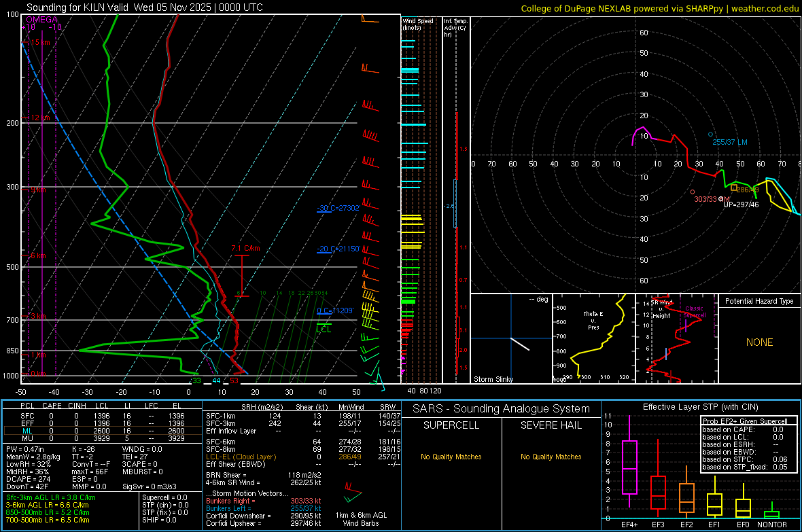Screen dimensions: 802x532
Task: Click the 15 km height marker
Action: pyautogui.click(x=40, y=42)
